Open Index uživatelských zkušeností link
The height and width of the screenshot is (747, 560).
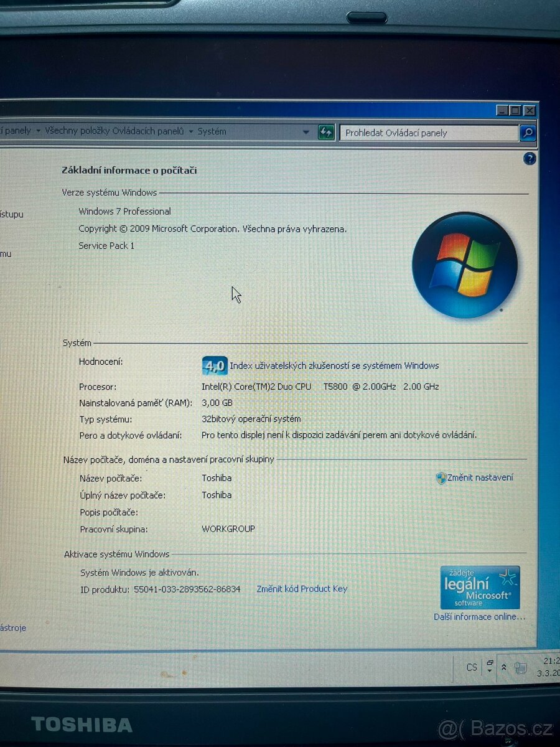334,365
